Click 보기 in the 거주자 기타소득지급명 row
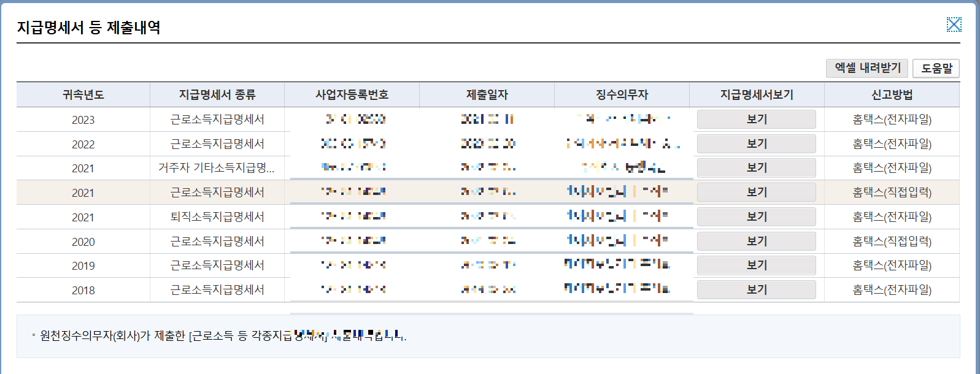The width and height of the screenshot is (980, 374). coord(756,167)
